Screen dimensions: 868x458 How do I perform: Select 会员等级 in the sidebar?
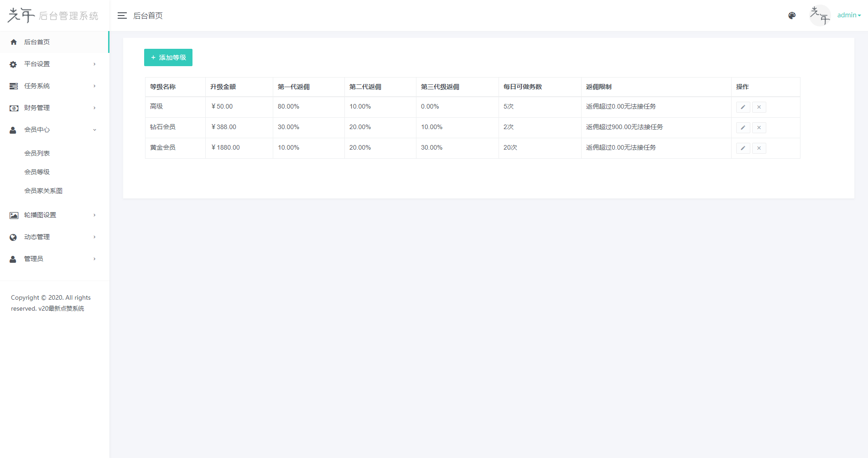(x=37, y=172)
